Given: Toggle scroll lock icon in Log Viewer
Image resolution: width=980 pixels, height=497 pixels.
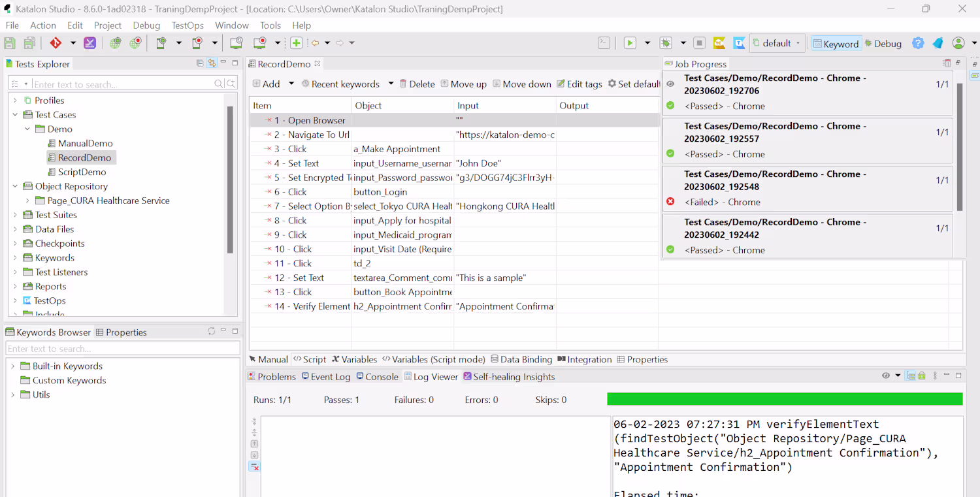Looking at the screenshot, I should [922, 376].
